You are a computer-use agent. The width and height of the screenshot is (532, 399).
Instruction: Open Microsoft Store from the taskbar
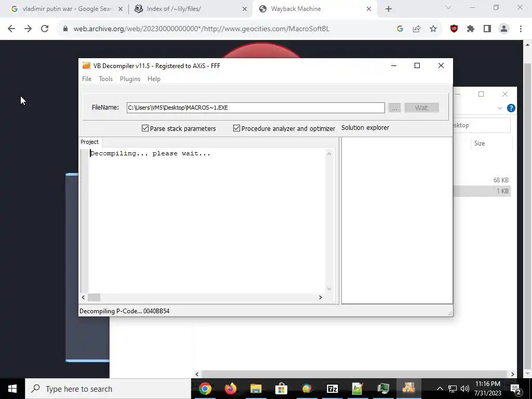281,389
